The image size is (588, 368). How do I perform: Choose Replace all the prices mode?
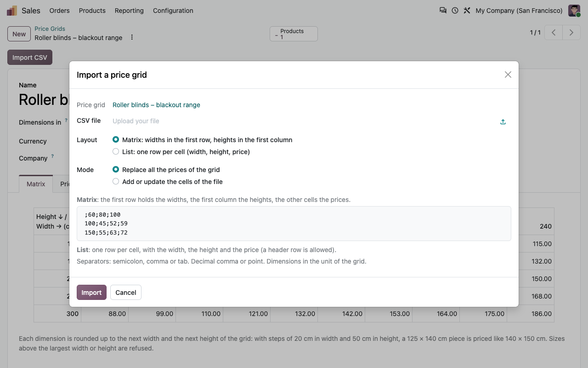click(x=116, y=170)
